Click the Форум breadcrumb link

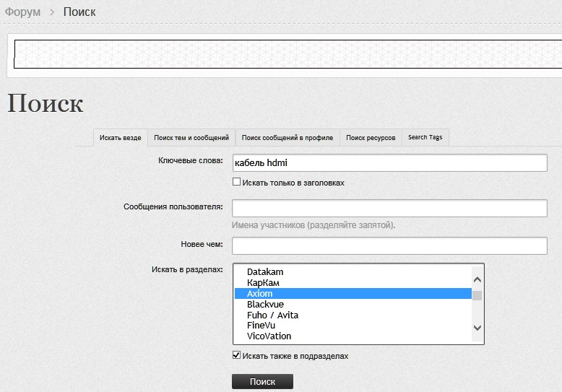pyautogui.click(x=22, y=12)
